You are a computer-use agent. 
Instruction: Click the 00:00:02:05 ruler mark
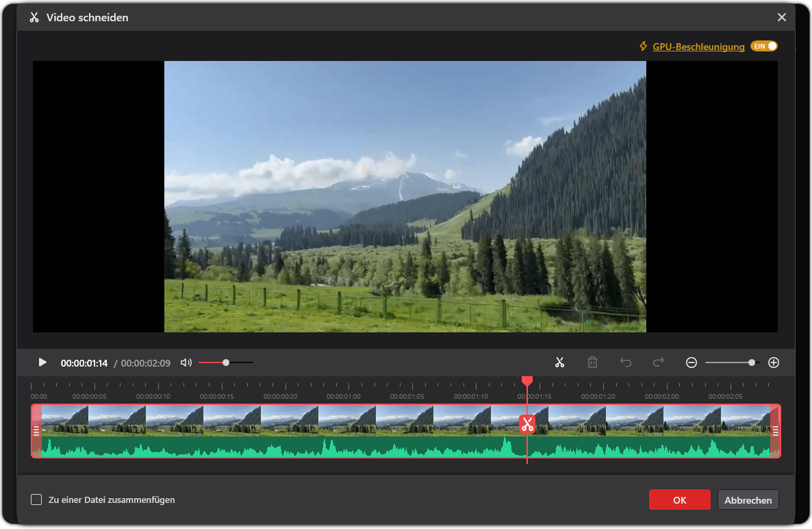[x=726, y=396]
